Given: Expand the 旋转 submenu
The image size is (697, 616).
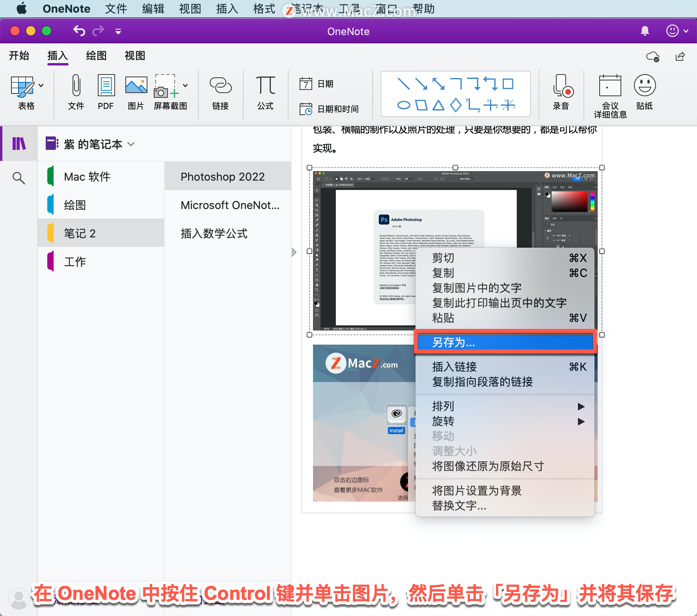Looking at the screenshot, I should tap(505, 421).
